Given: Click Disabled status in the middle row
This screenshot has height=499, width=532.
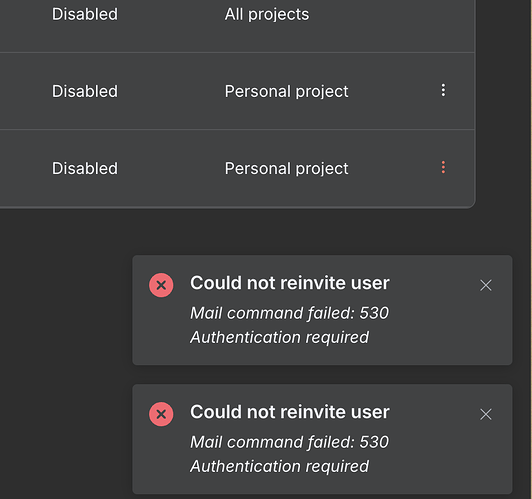Looking at the screenshot, I should click(85, 91).
